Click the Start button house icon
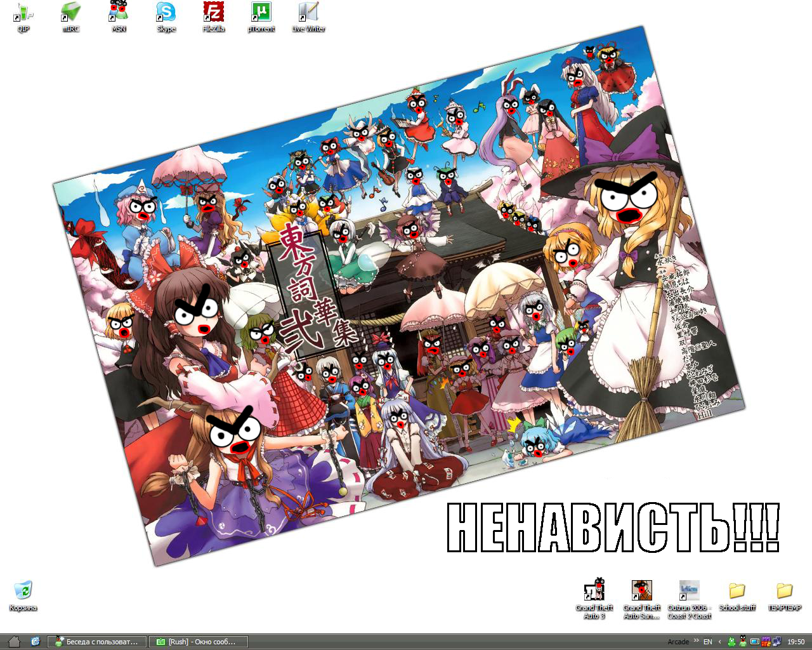Image resolution: width=812 pixels, height=650 pixels. tap(13, 642)
